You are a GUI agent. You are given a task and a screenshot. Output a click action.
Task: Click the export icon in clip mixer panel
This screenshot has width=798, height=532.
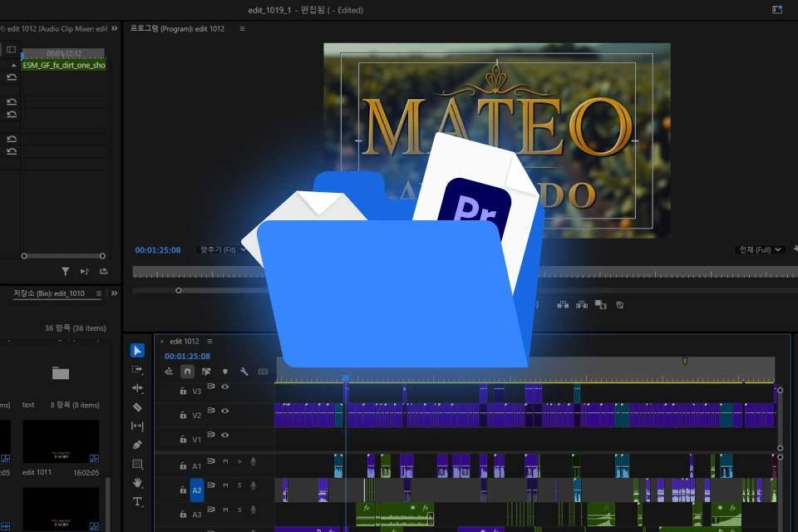[x=104, y=271]
